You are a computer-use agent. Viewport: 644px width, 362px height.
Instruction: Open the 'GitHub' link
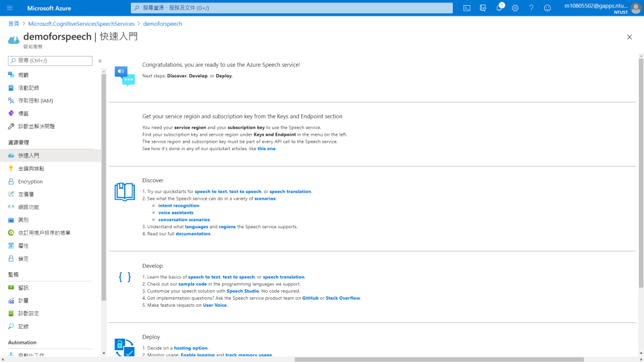click(310, 298)
